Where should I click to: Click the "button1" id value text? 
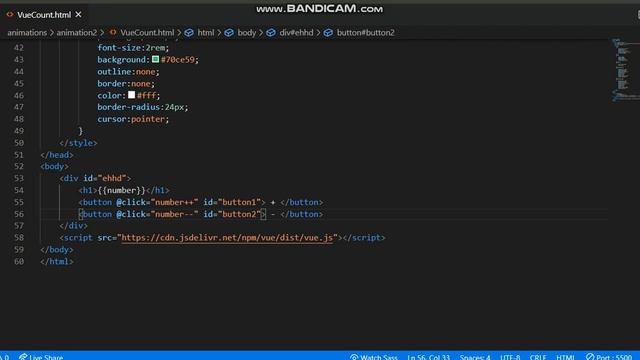(x=239, y=202)
